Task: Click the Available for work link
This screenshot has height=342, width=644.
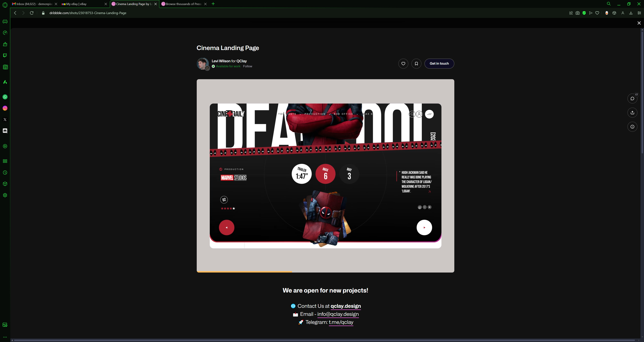Action: (x=226, y=66)
